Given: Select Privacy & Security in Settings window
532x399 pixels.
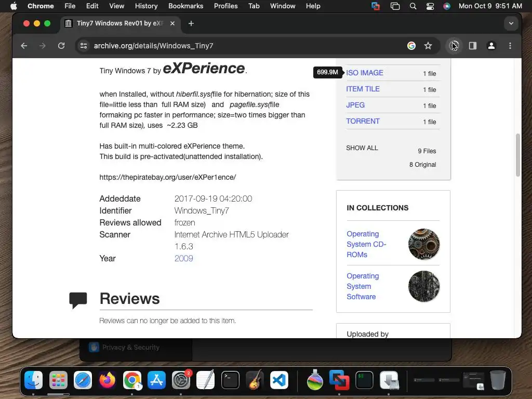Looking at the screenshot, I should click(x=124, y=347).
